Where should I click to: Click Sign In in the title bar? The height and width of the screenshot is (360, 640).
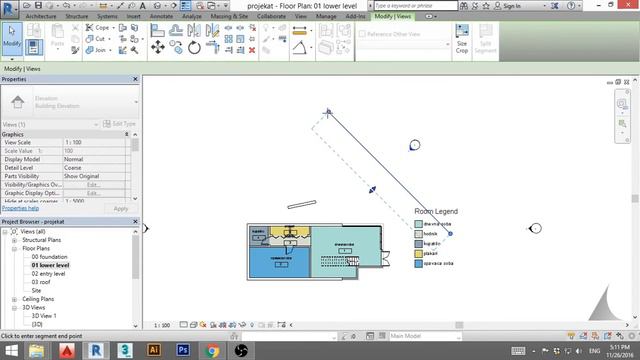(x=507, y=6)
